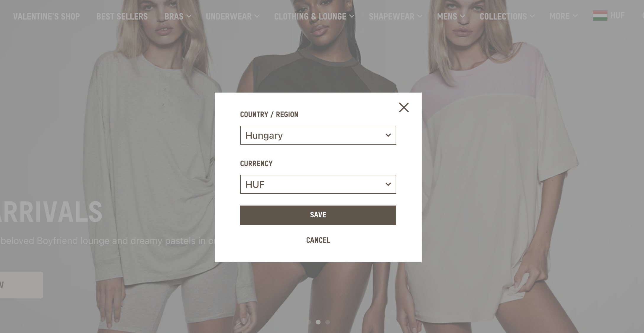644x333 pixels.
Task: Open the Valentine's Shop menu
Action: click(x=46, y=16)
